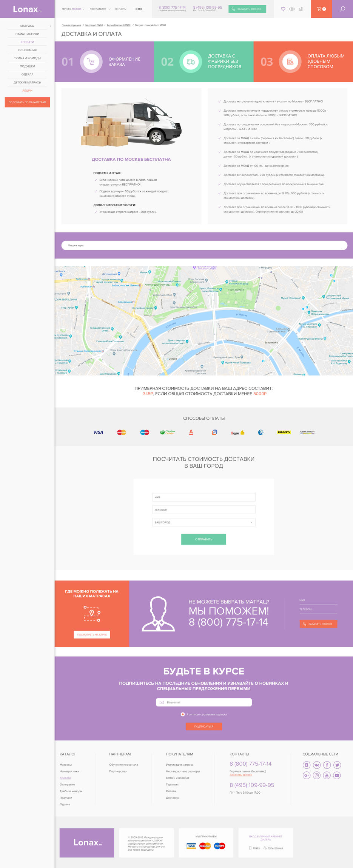This screenshot has height=868, width=353.
Task: Click the green Отправить button
Action: (204, 539)
